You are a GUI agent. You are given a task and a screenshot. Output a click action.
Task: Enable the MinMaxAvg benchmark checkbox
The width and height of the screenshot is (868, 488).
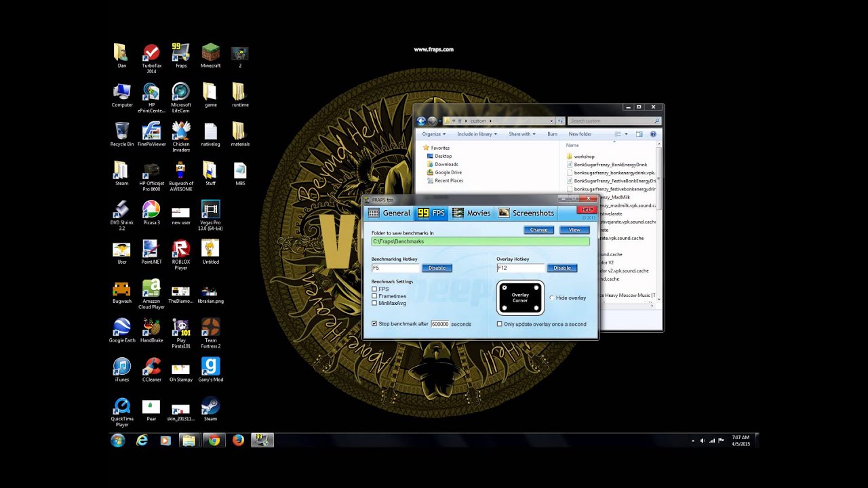374,303
